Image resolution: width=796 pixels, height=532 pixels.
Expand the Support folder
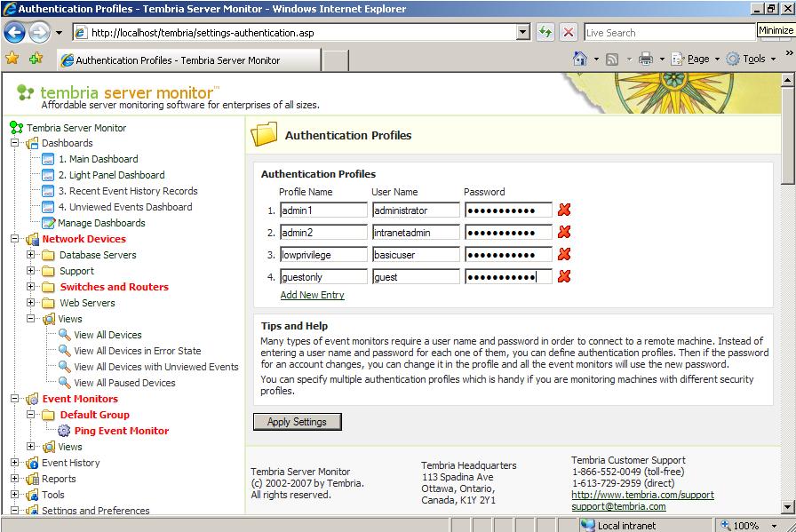pos(30,271)
